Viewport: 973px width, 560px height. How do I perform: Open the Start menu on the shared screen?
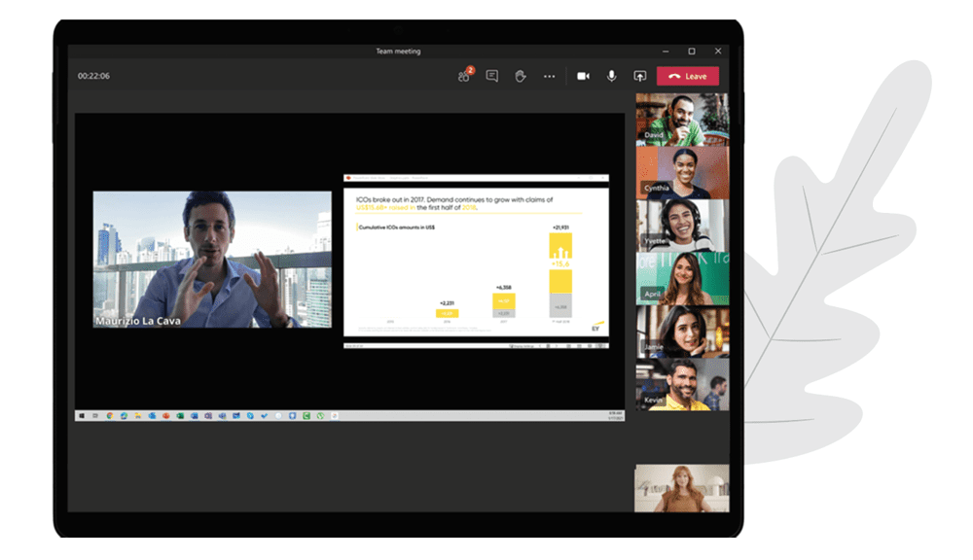tap(82, 414)
